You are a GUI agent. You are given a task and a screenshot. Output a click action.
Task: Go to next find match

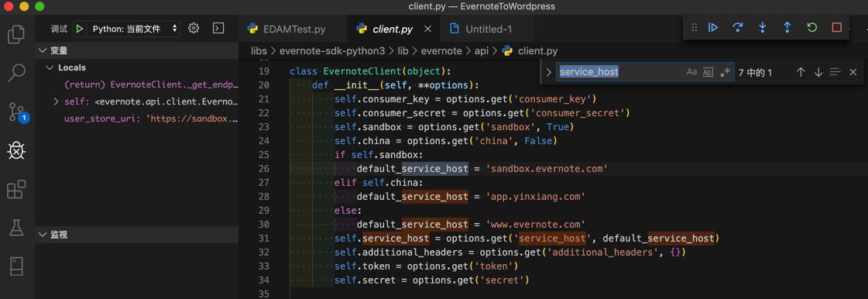click(x=818, y=72)
